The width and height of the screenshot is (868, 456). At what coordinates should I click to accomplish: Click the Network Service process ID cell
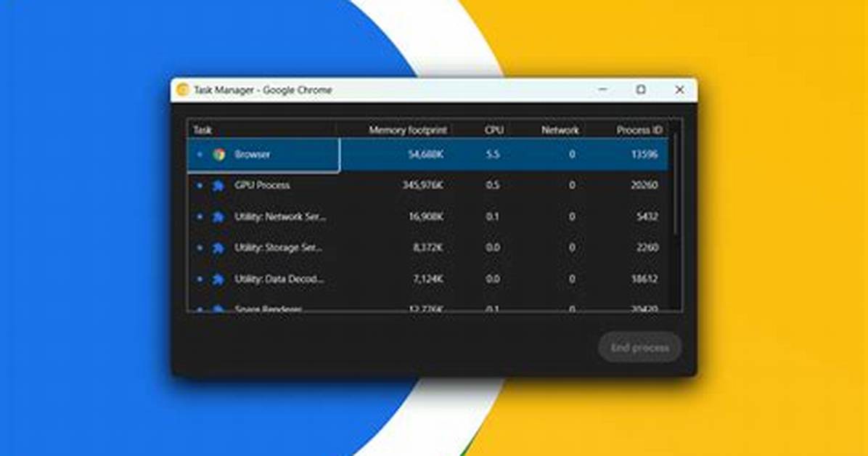647,216
